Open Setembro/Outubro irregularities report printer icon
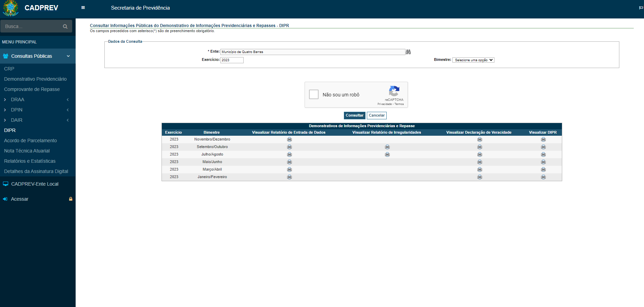Screen dimensions: 644x307 pos(387,147)
